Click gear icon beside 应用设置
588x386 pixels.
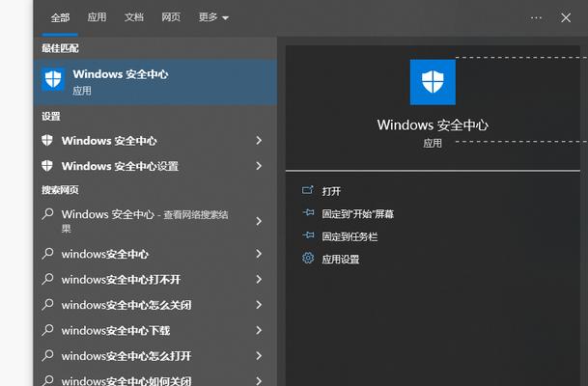pos(308,259)
